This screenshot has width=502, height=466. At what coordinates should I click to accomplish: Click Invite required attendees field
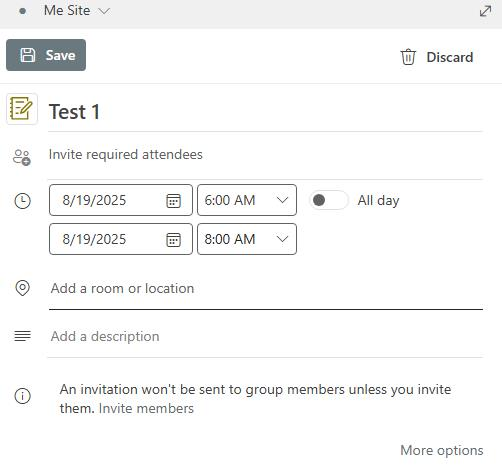(265, 155)
